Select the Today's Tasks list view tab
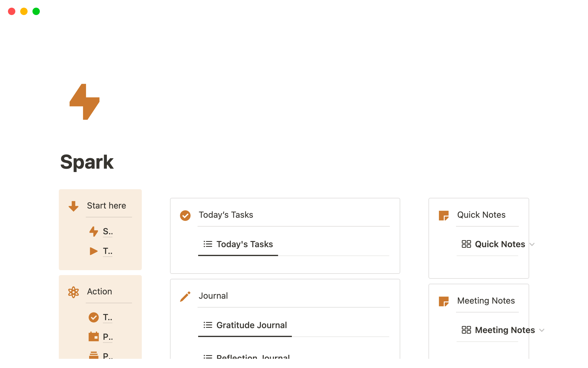This screenshot has height=368, width=588. [238, 244]
